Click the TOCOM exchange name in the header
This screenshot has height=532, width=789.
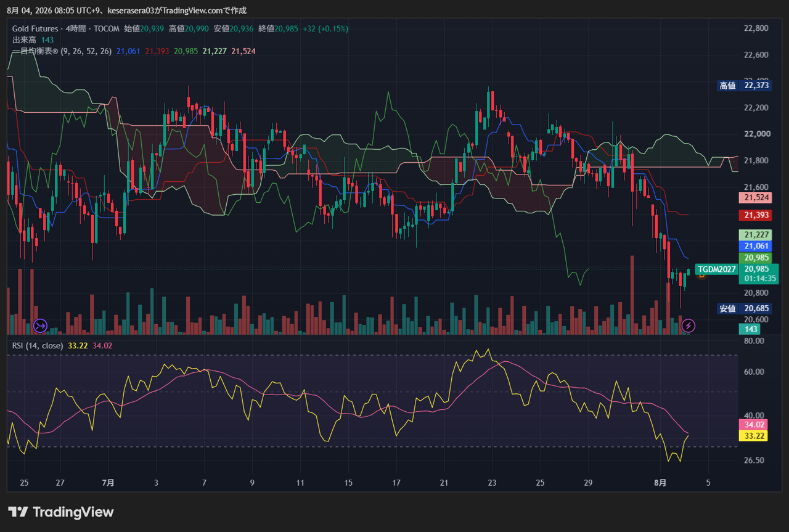(x=107, y=28)
